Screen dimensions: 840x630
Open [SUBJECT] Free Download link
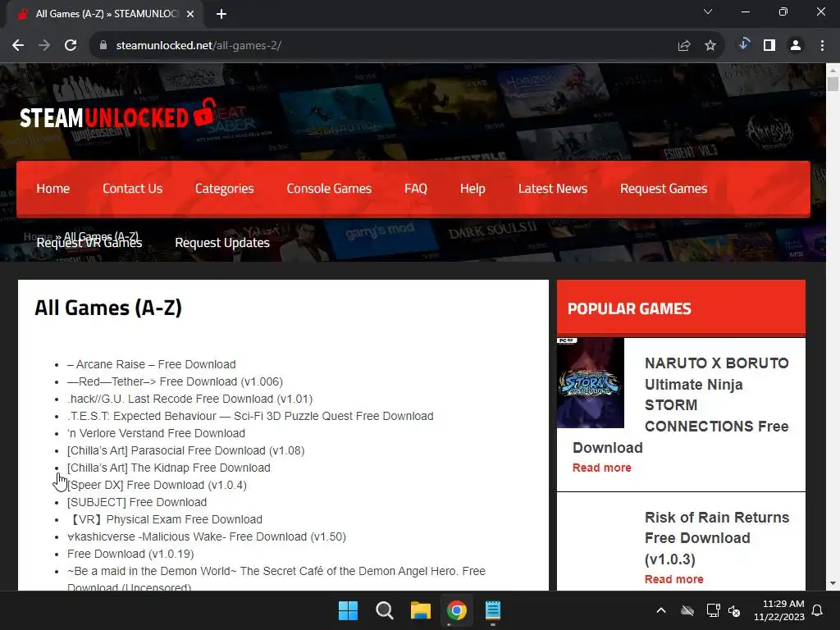coord(137,502)
